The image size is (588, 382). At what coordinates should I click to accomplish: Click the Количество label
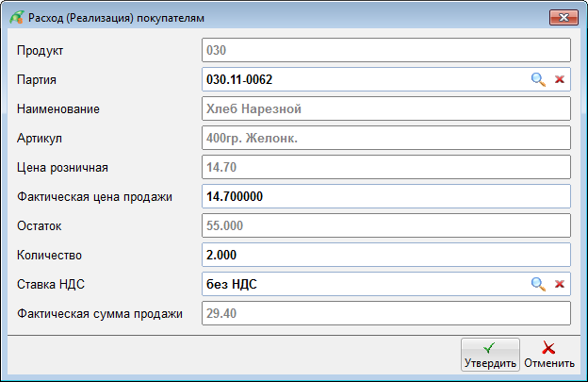(x=49, y=256)
